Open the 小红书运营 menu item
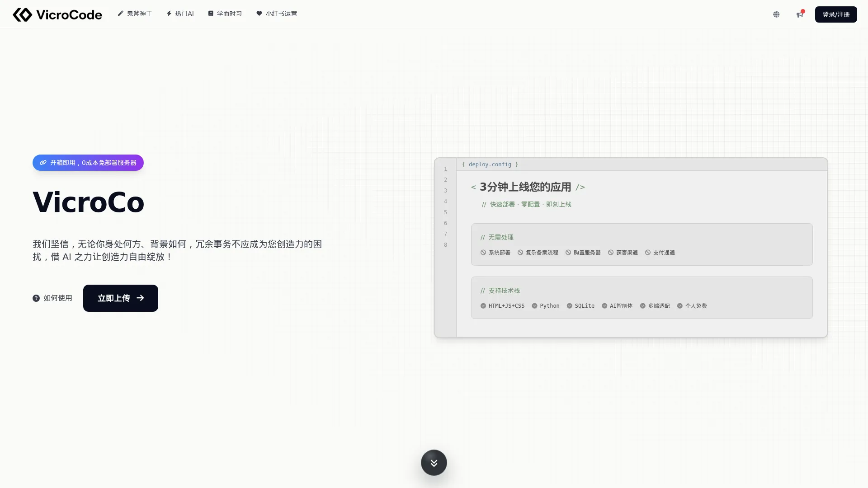This screenshot has height=488, width=868. click(x=277, y=14)
